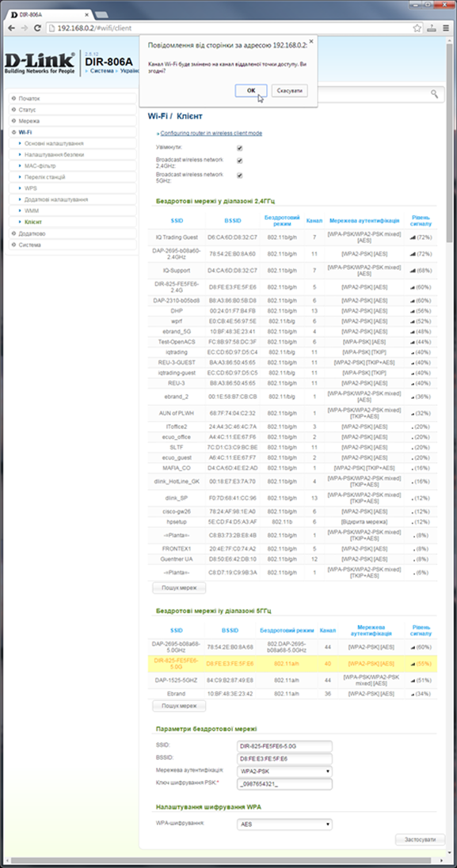Image resolution: width=457 pixels, height=868 pixels.
Task: Select the DAP-2695-b08a60-2.4GHz network row
Action: 292,253
